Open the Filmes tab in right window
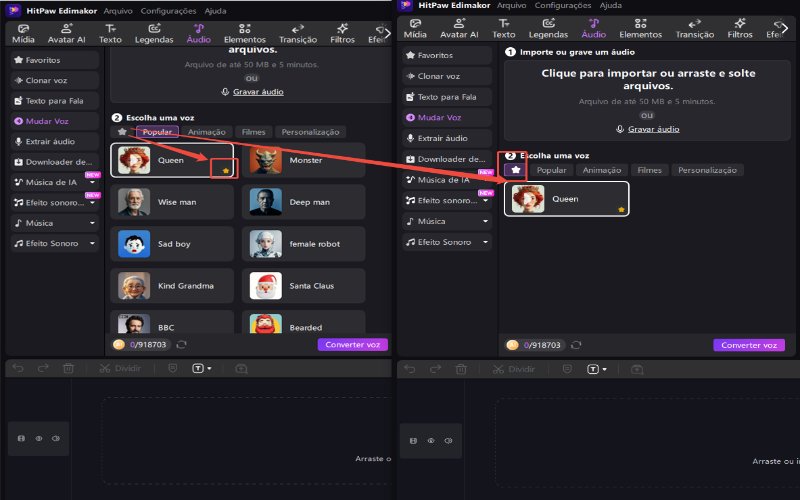 click(650, 170)
